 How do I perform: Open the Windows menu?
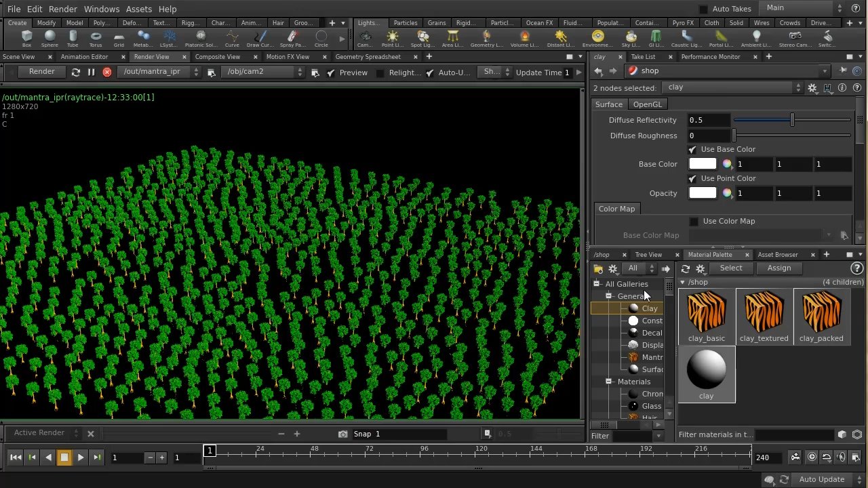102,9
